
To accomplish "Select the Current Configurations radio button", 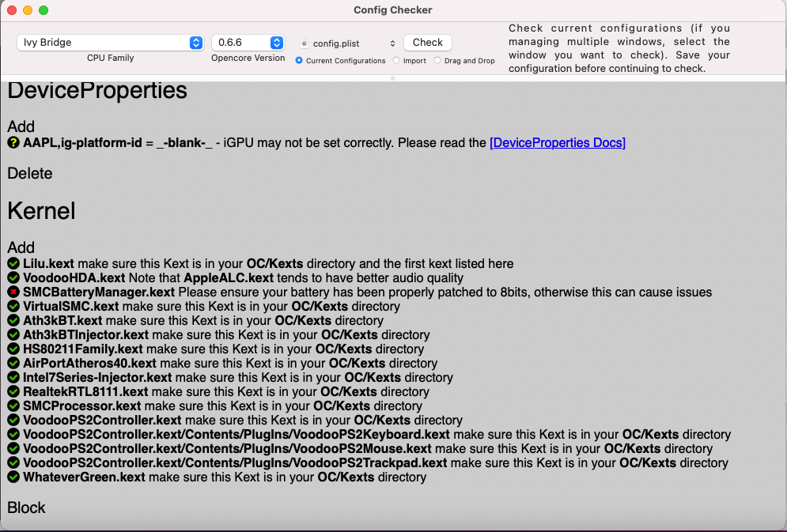I will [x=299, y=60].
